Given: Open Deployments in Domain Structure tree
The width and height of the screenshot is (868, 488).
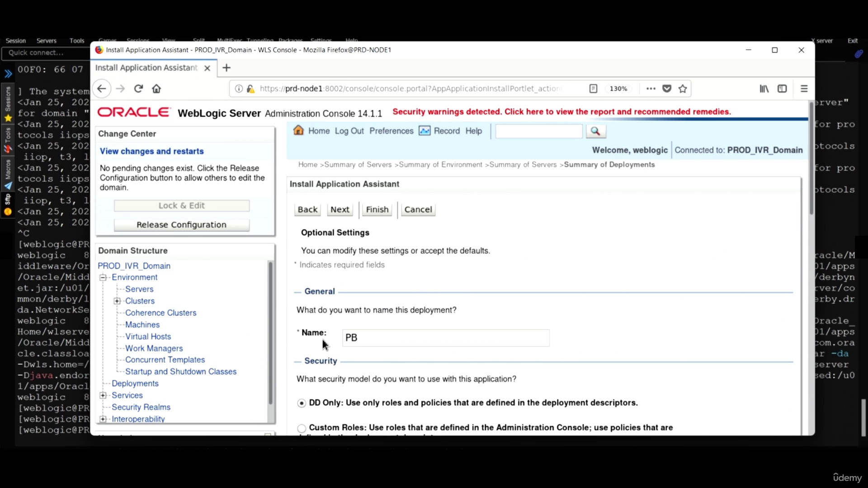Looking at the screenshot, I should (x=135, y=384).
